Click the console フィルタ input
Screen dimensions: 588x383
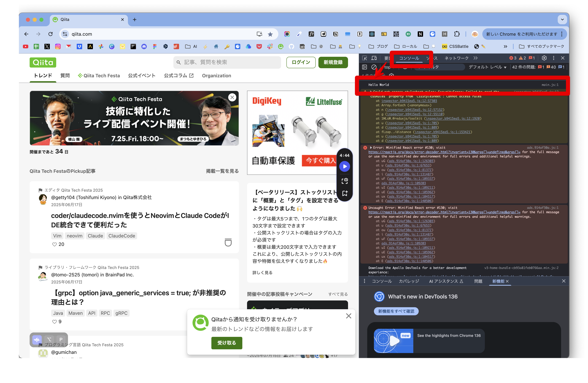pos(440,67)
